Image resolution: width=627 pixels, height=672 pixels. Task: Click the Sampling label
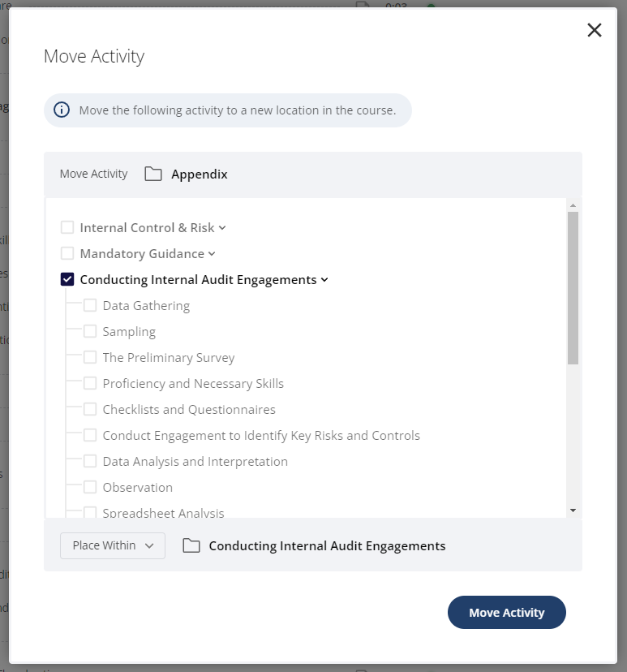pos(129,332)
